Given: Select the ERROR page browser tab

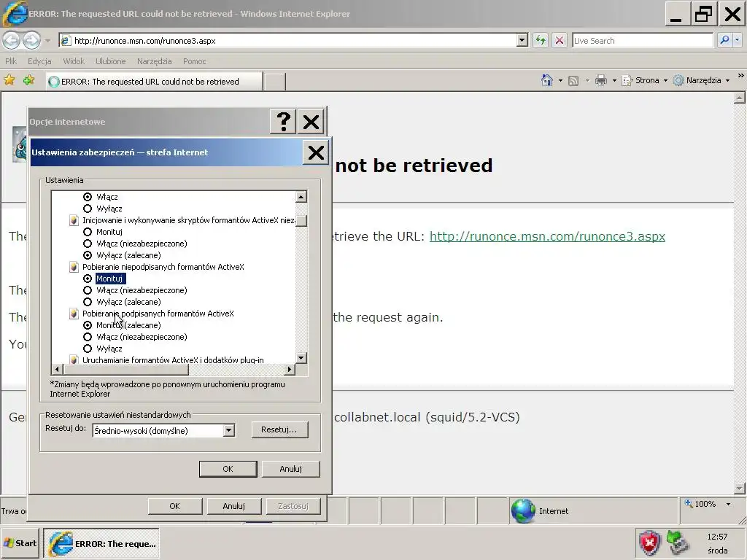Looking at the screenshot, I should point(155,82).
